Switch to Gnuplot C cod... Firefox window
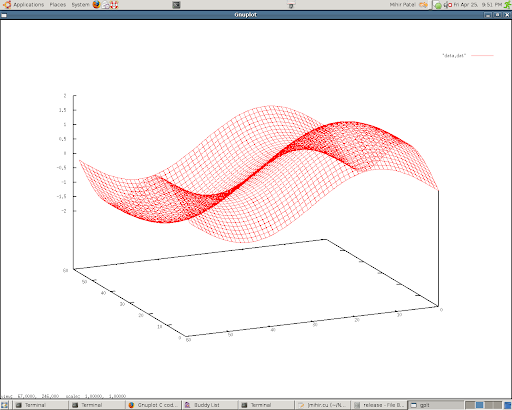This screenshot has width=512, height=410. (154, 405)
